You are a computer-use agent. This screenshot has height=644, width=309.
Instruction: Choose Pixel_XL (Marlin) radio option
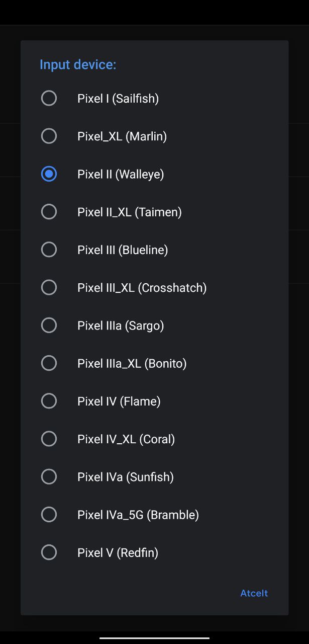click(49, 136)
